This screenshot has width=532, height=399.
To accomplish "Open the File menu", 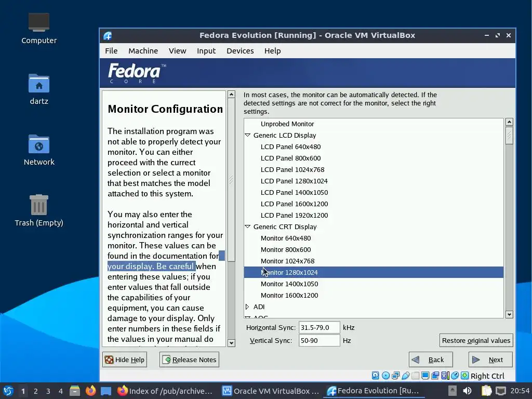I will pyautogui.click(x=111, y=51).
